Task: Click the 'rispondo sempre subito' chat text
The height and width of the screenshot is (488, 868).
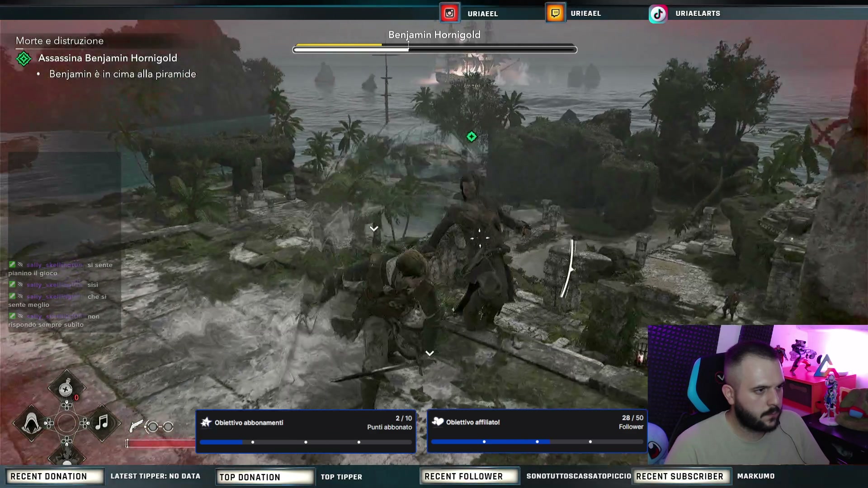Action: [x=46, y=324]
